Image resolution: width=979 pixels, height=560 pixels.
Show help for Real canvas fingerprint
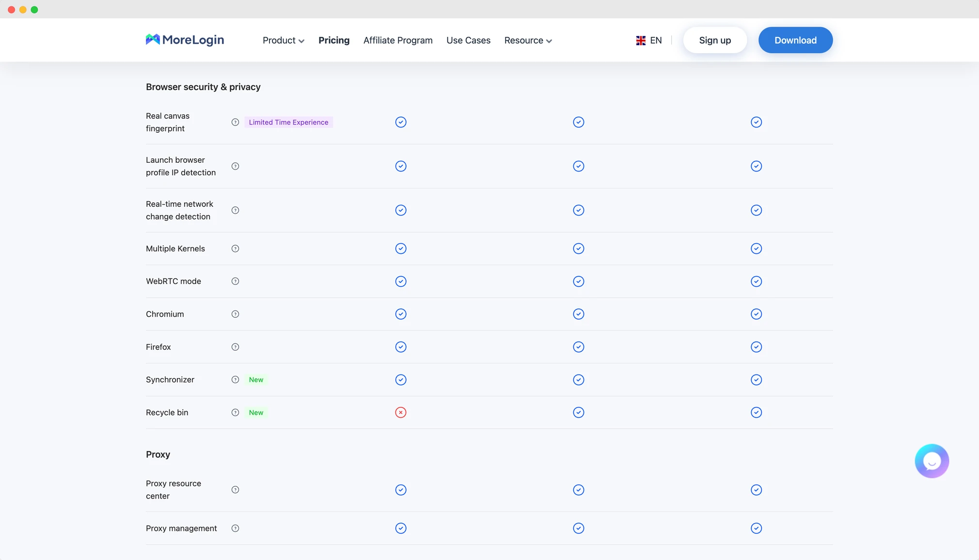click(x=235, y=122)
